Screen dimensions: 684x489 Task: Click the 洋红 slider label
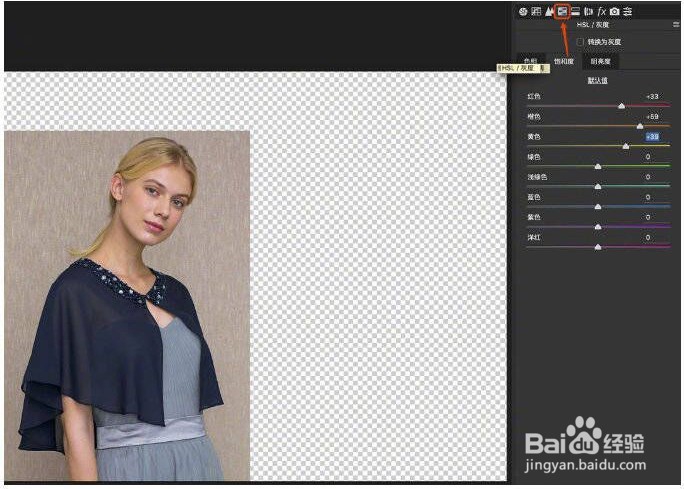click(534, 237)
